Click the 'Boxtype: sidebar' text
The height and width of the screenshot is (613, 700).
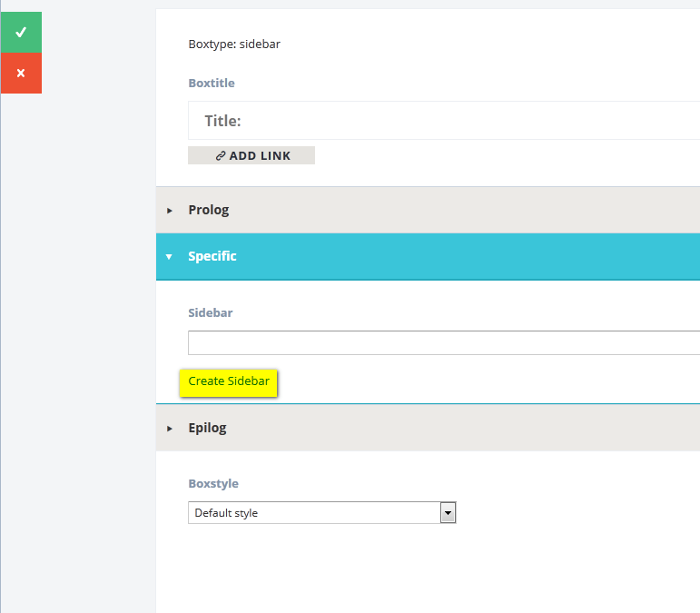[234, 44]
